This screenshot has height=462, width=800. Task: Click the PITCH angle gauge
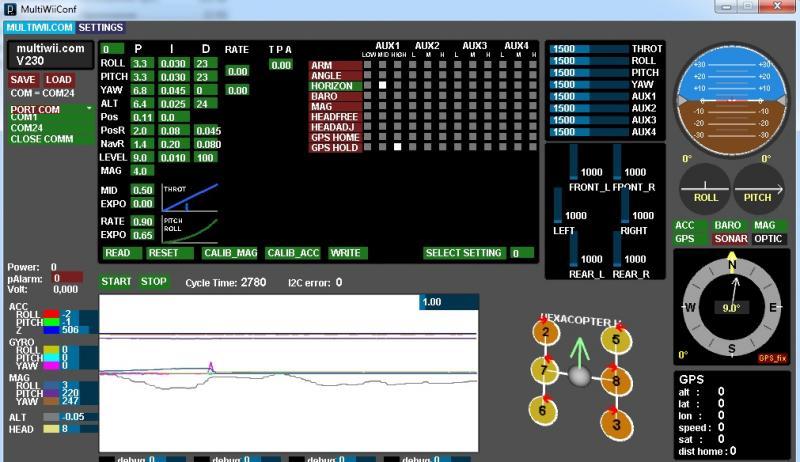[758, 186]
